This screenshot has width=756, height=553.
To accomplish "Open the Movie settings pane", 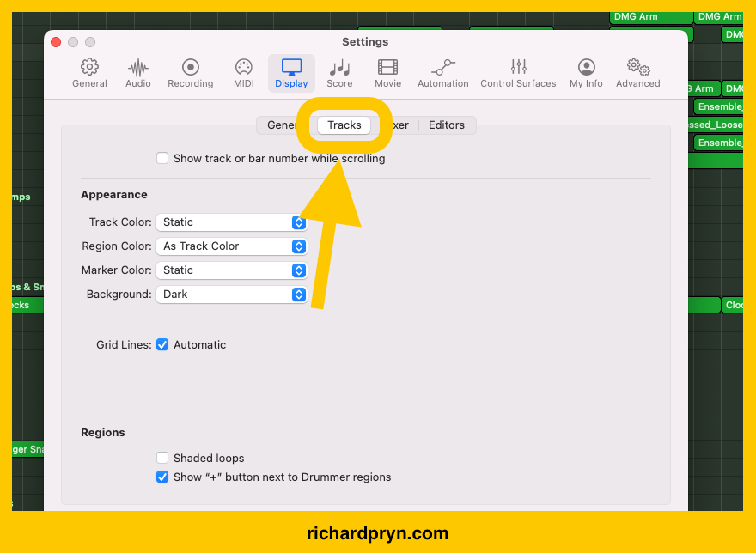I will tap(387, 73).
